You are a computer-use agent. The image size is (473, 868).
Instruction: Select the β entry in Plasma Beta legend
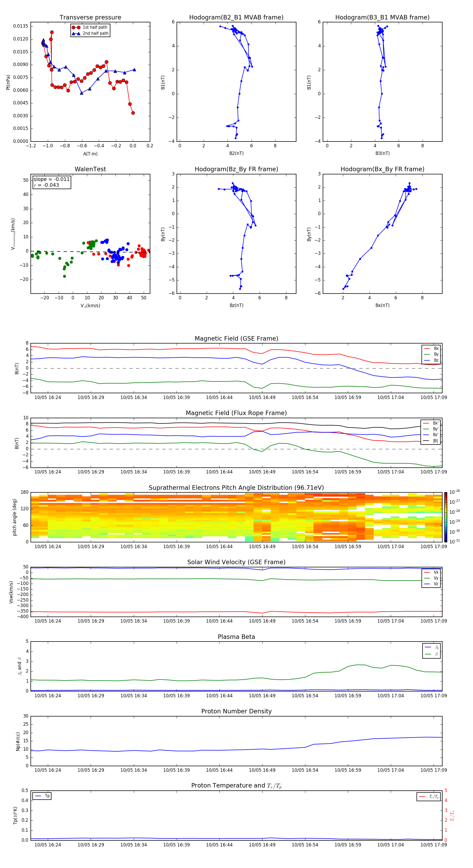coord(431,654)
